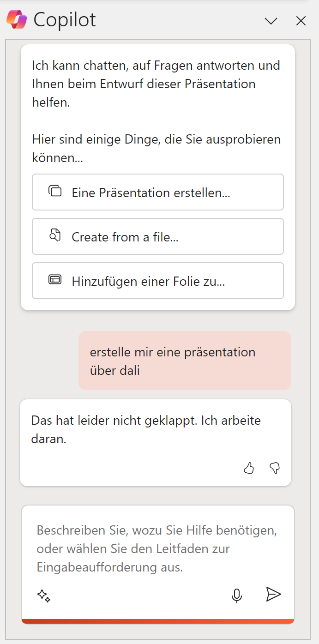Select the user message bubble about dali
This screenshot has height=644, width=319.
tap(185, 361)
